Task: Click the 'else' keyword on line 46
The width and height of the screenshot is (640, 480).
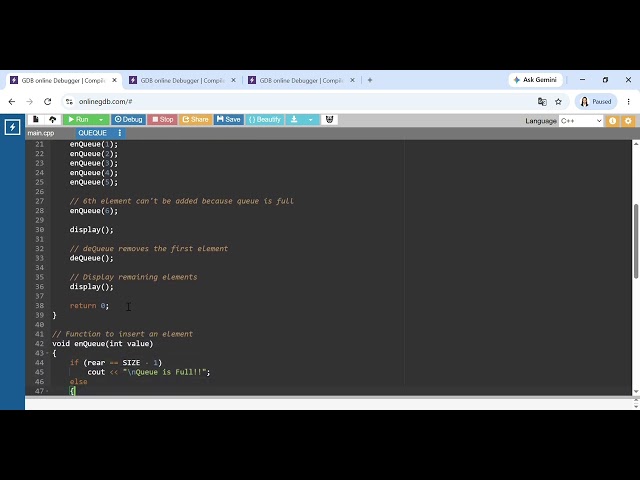Action: (78, 382)
